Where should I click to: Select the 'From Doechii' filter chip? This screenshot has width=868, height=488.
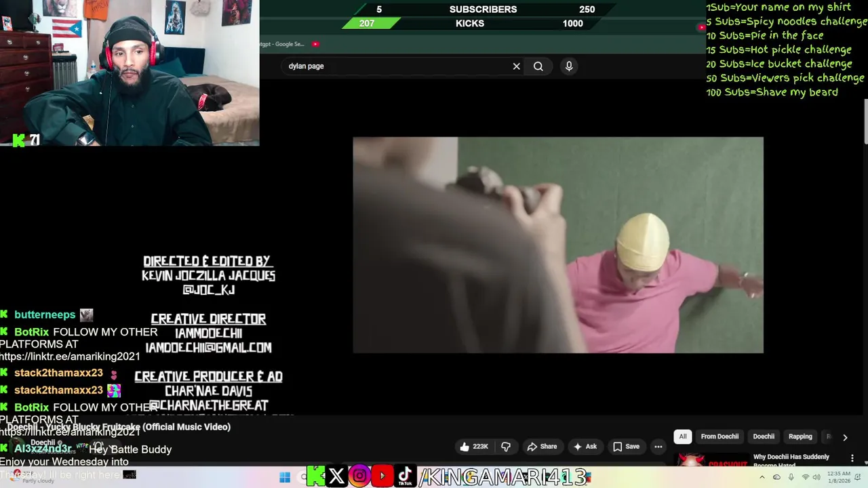pos(719,436)
